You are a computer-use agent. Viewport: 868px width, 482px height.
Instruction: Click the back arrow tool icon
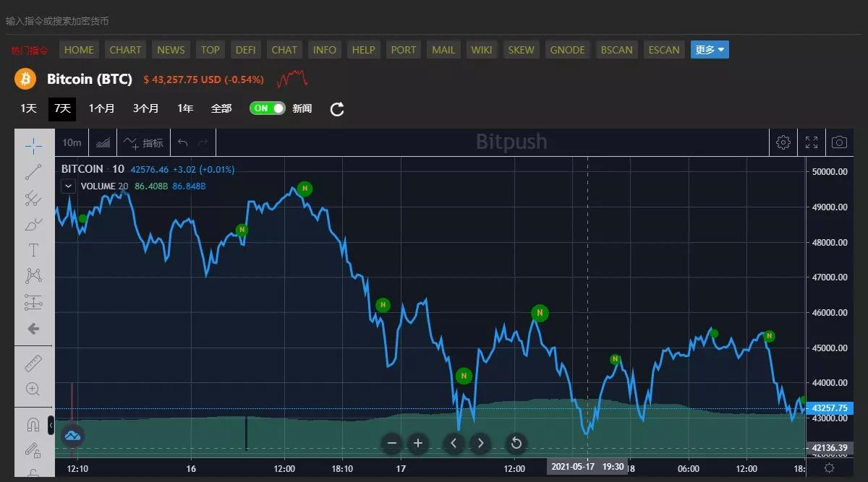point(33,329)
